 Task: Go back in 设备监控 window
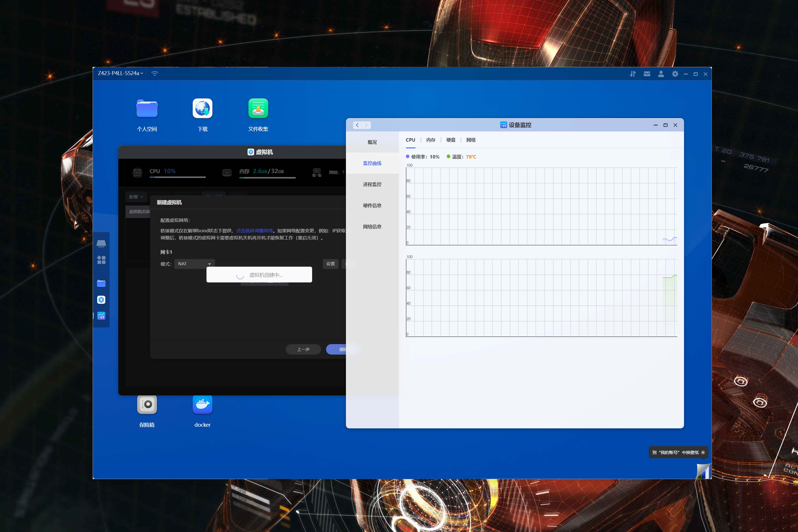click(357, 125)
